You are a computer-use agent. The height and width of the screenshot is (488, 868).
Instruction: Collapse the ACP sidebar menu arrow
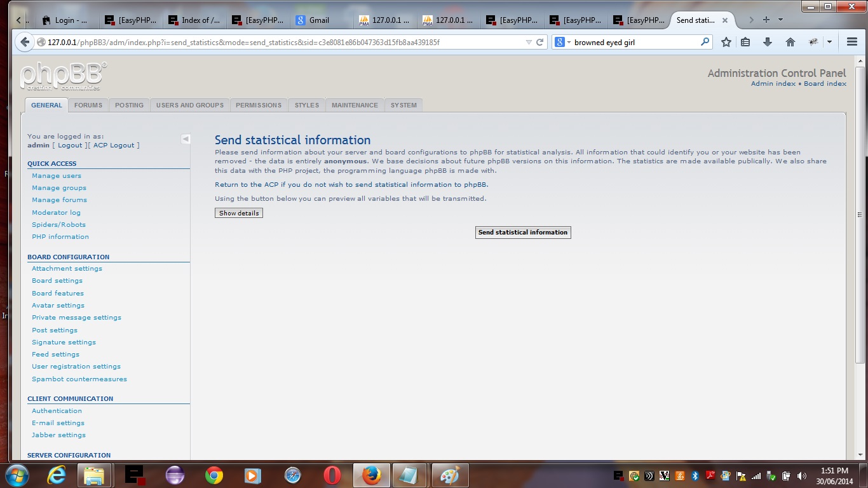(x=186, y=139)
